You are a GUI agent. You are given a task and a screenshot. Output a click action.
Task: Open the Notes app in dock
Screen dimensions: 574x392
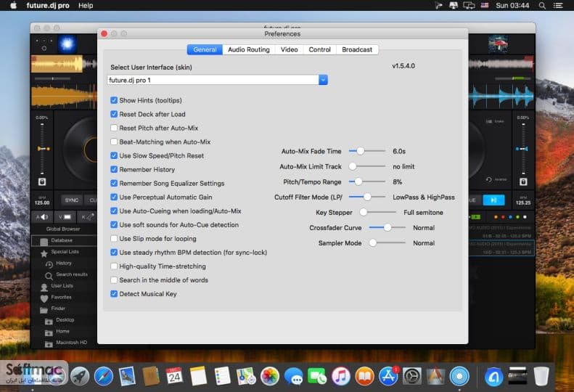pyautogui.click(x=198, y=376)
